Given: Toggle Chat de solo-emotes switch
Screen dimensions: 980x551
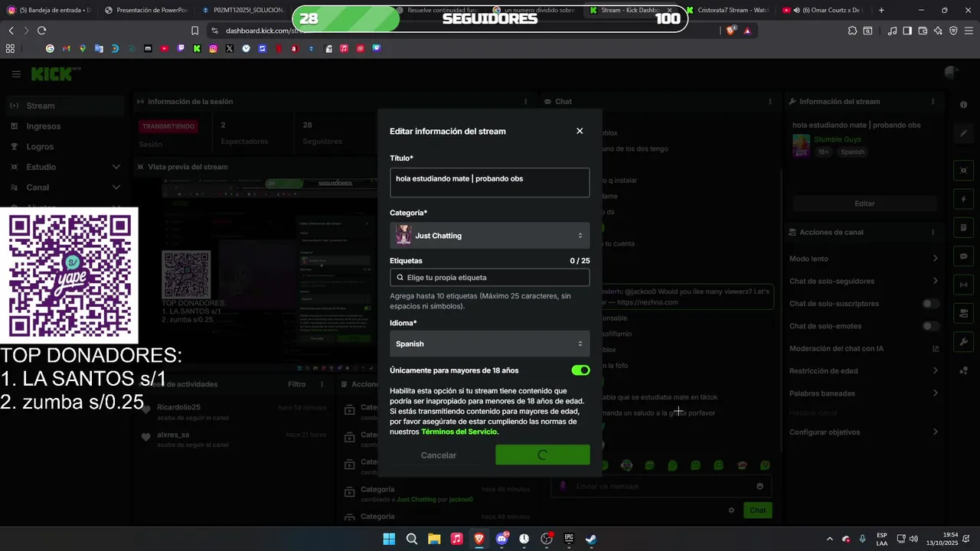Looking at the screenshot, I should [931, 326].
